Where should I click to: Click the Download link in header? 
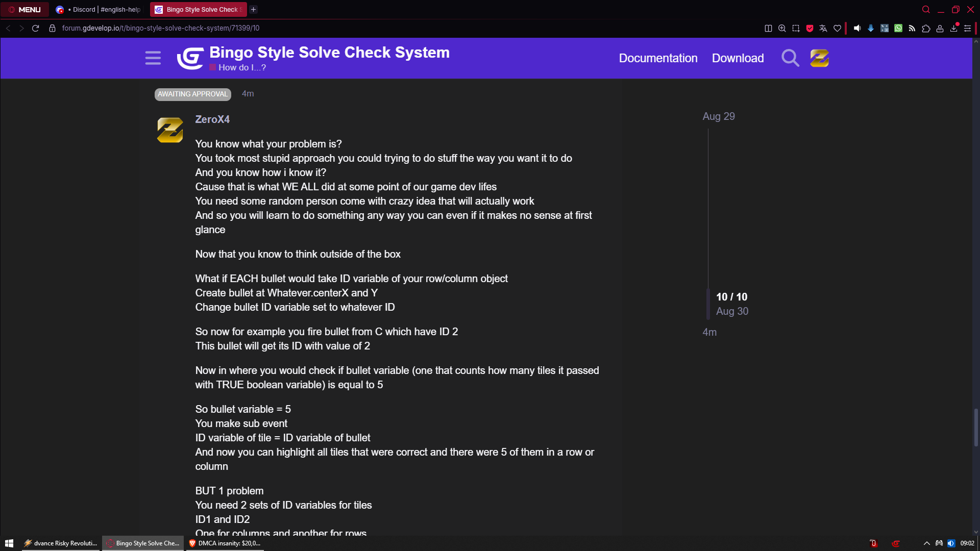tap(738, 58)
